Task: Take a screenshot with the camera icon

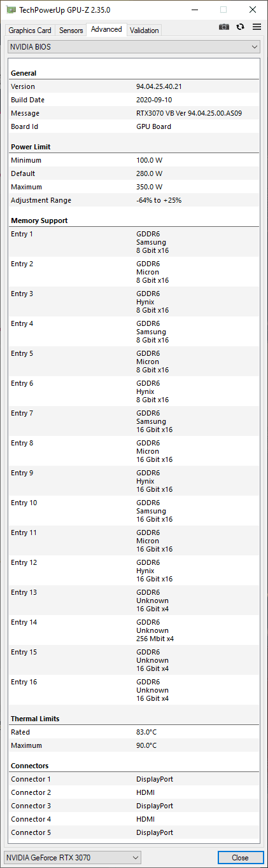Action: [x=223, y=27]
